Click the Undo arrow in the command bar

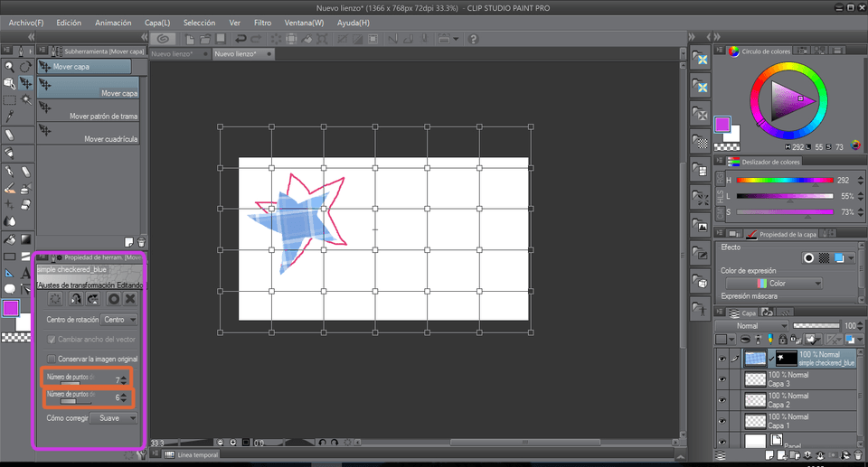tap(241, 38)
